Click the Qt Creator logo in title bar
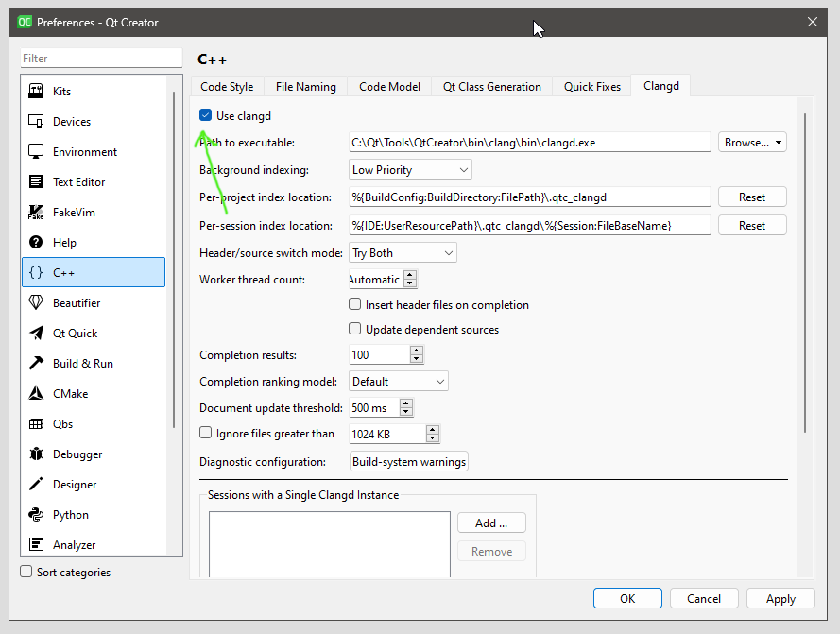 click(x=24, y=22)
